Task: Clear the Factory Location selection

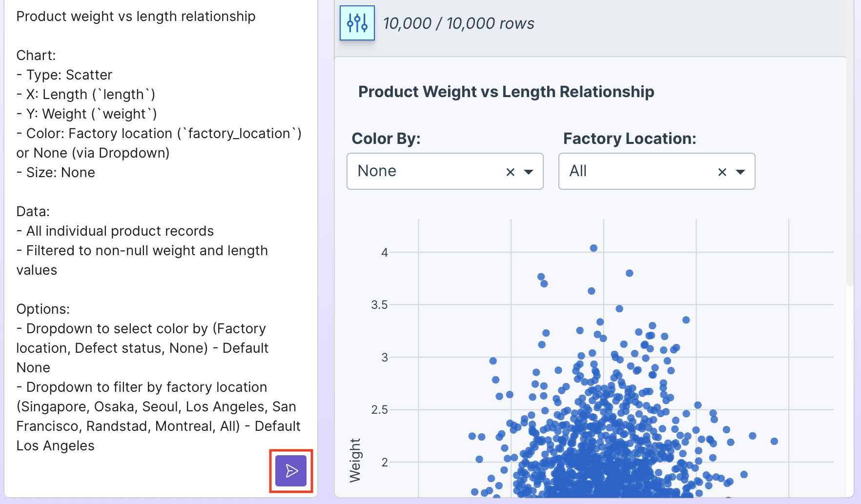Action: (722, 172)
